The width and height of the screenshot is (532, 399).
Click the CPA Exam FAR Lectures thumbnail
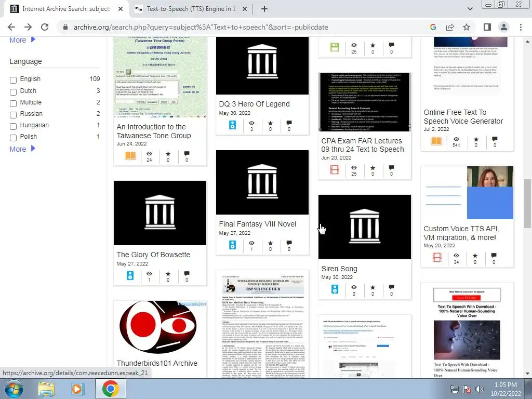coord(365,102)
